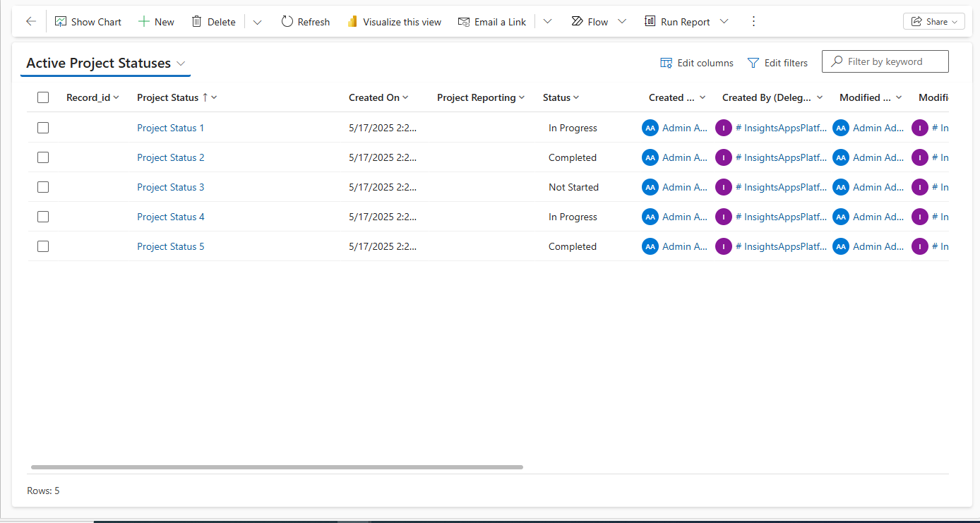
Task: Open the Edit filters panel
Action: (777, 62)
